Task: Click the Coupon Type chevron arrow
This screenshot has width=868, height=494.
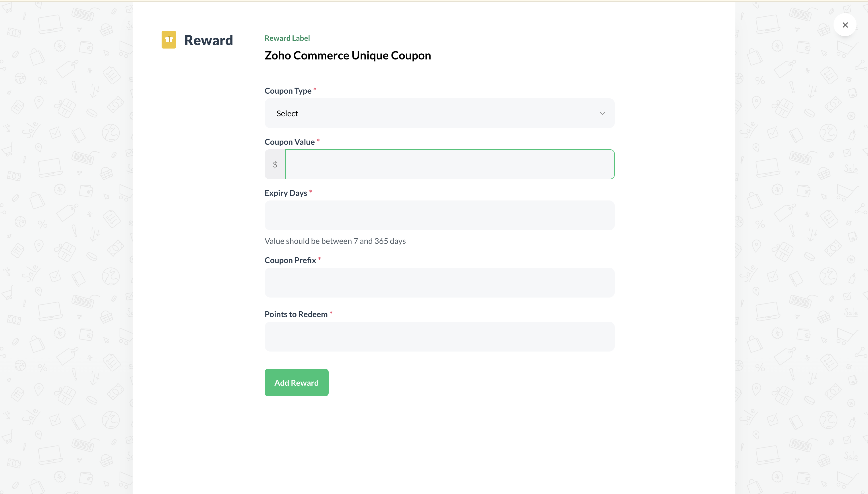Action: click(602, 113)
